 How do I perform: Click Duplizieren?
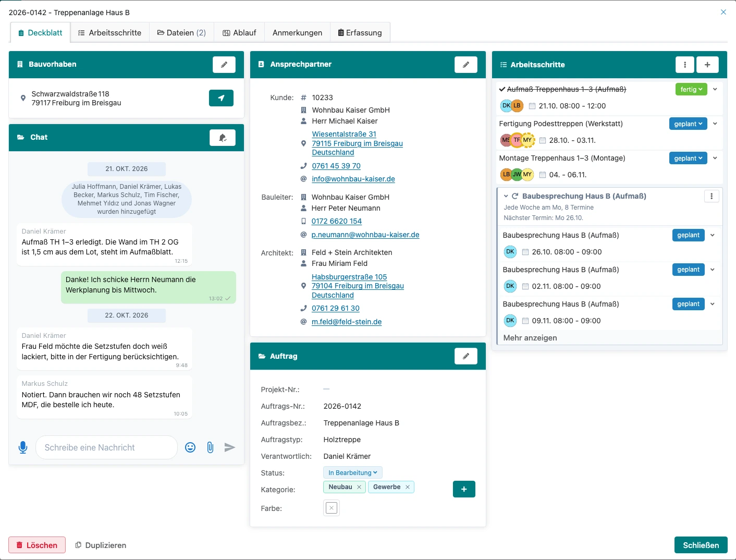point(101,545)
